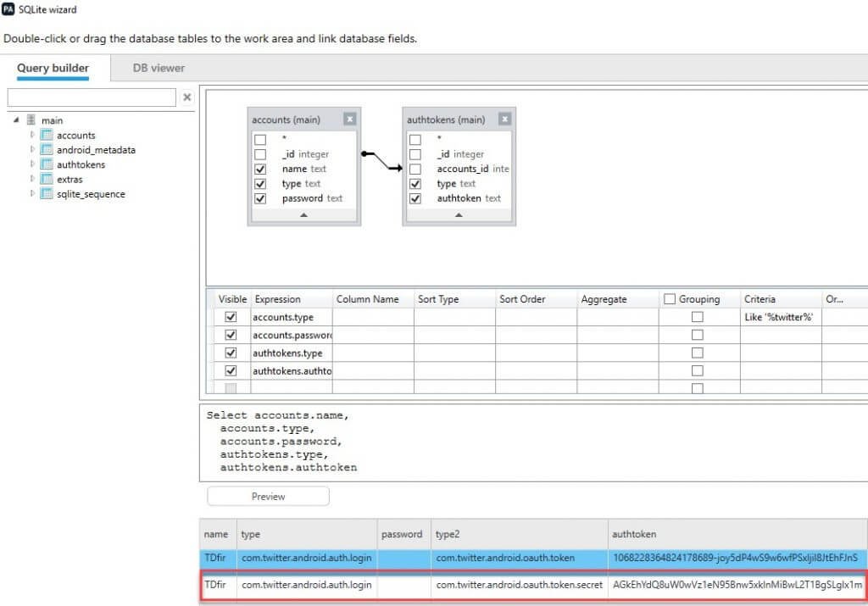Click the accounts table icon in tree
The height and width of the screenshot is (606, 868).
pyautogui.click(x=47, y=135)
